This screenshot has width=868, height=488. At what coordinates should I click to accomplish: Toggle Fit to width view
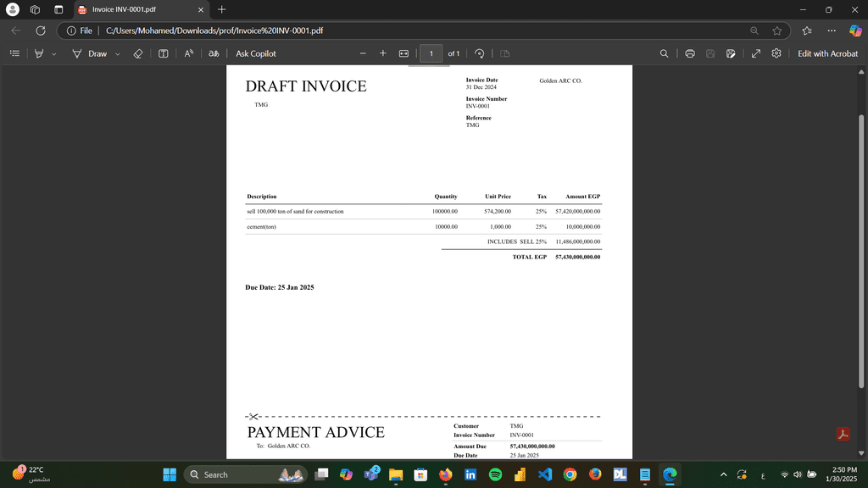point(403,53)
